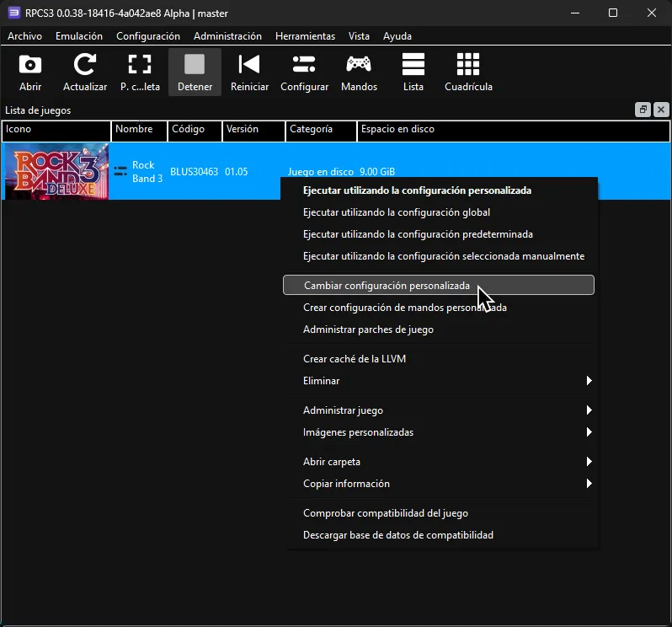Open the Emulación menu
672x627 pixels.
coord(79,36)
